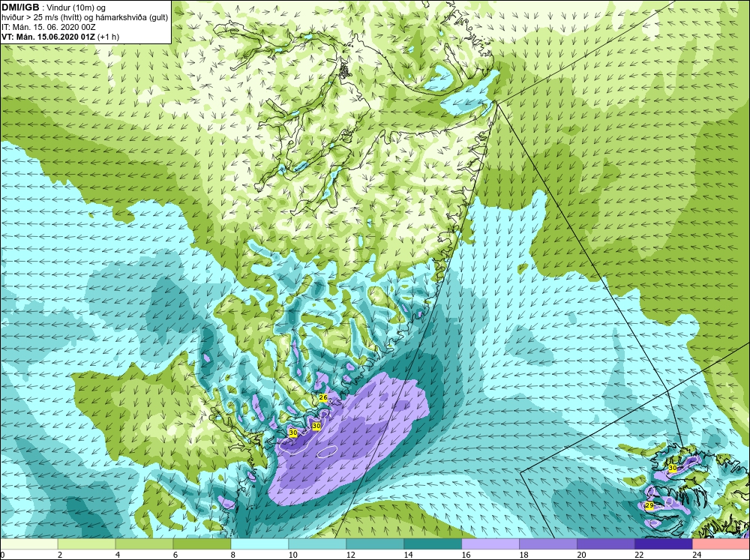Select the westernmost yellow 30 gust label
The width and height of the screenshot is (750, 560).
point(293,433)
